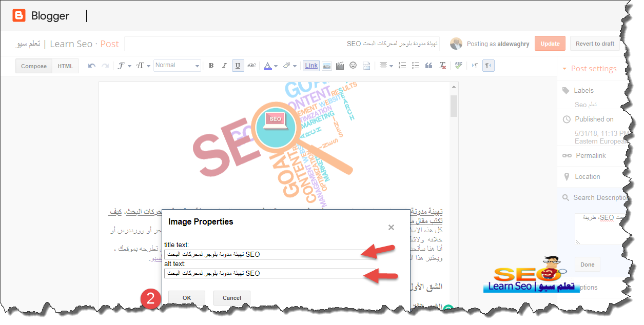Click Cancel in Image Properties dialog
The height and width of the screenshot is (325, 644).
pyautogui.click(x=232, y=298)
